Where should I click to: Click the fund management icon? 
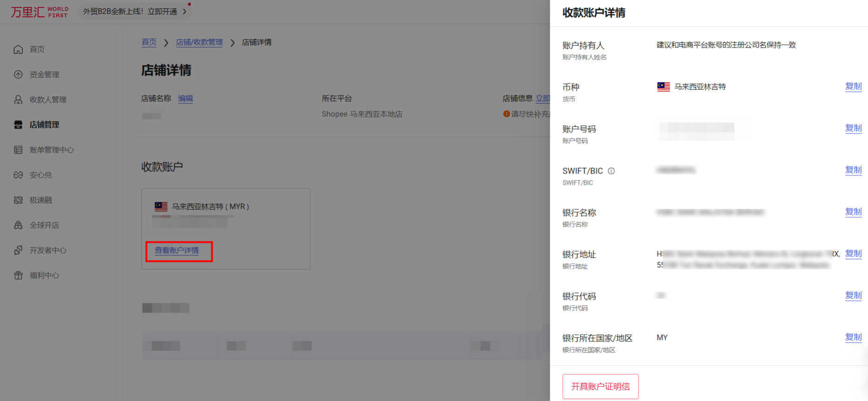(18, 74)
